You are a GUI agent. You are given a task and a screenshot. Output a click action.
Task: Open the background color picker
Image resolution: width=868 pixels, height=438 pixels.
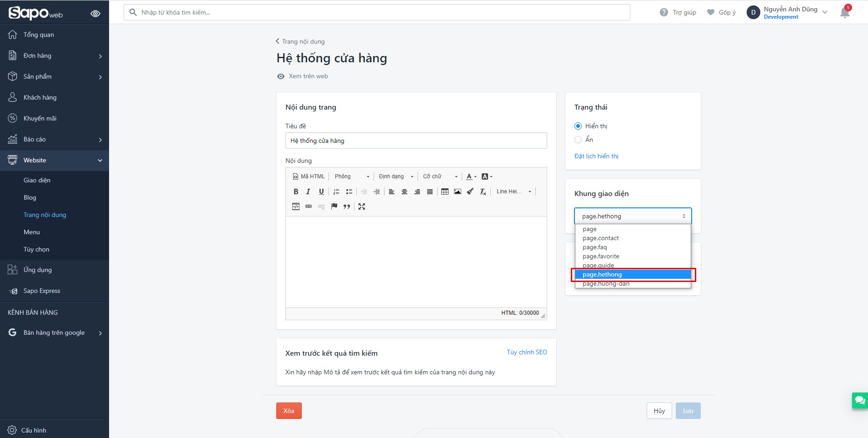[487, 176]
